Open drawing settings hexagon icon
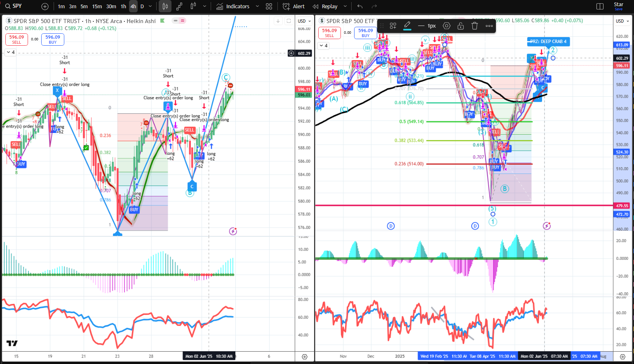The image size is (634, 364). click(x=446, y=26)
